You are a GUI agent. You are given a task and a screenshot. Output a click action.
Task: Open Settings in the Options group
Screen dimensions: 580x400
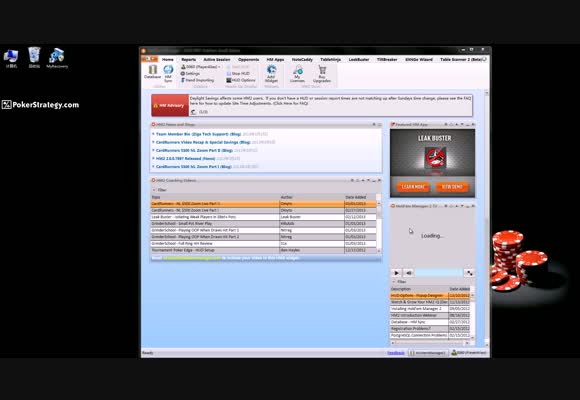pos(190,74)
